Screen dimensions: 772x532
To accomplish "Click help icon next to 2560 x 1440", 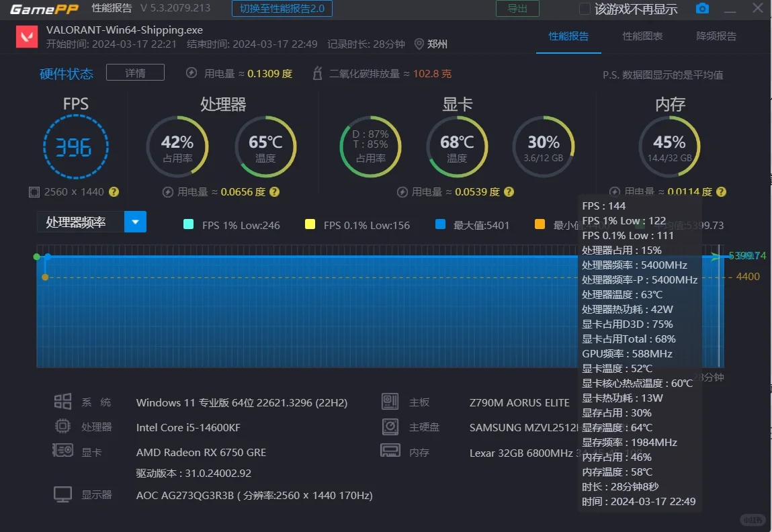I will (x=114, y=192).
